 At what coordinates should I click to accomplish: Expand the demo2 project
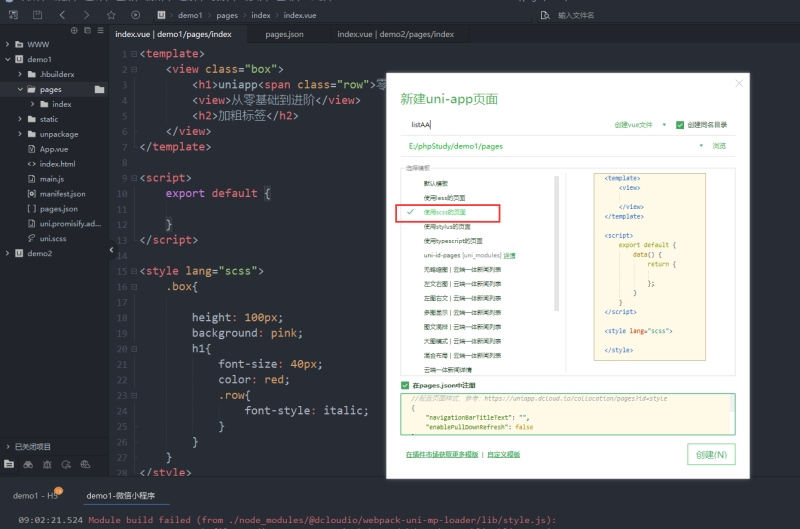(x=7, y=253)
